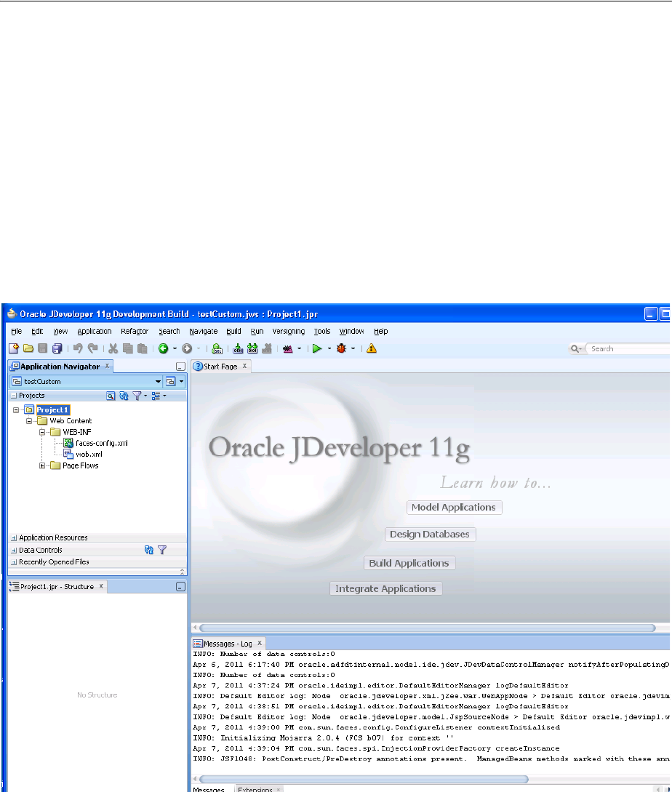The width and height of the screenshot is (672, 792).
Task: Minimize the Application Navigator panel
Action: (180, 367)
